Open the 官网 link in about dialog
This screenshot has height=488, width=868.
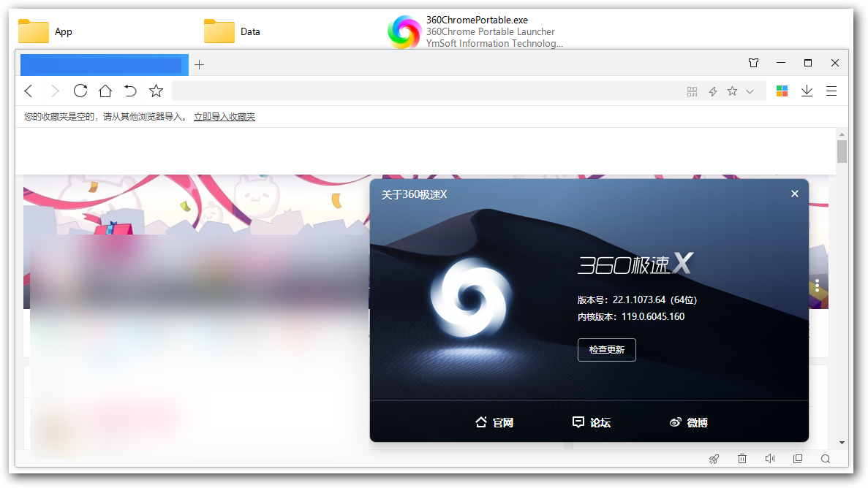494,422
